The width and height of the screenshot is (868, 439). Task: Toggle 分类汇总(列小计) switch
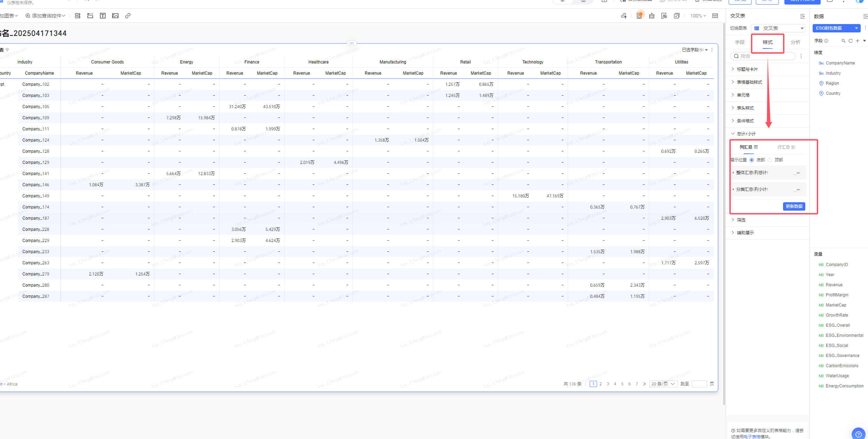pos(797,189)
